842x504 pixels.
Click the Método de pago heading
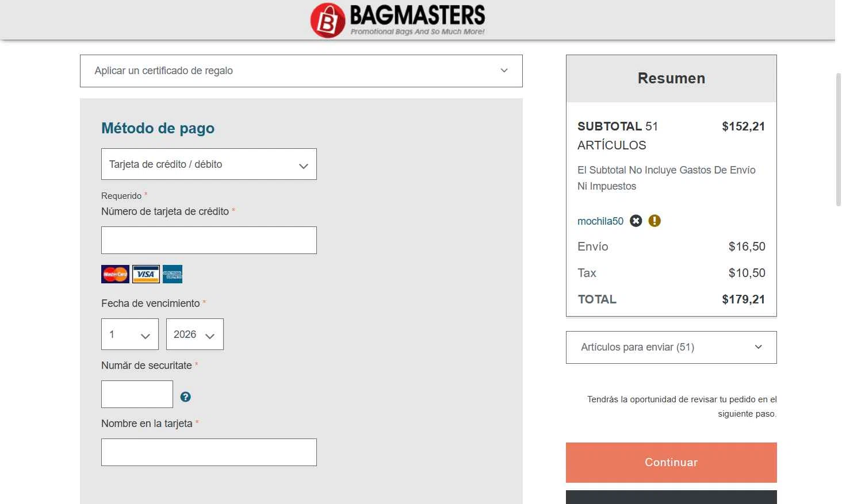(158, 128)
